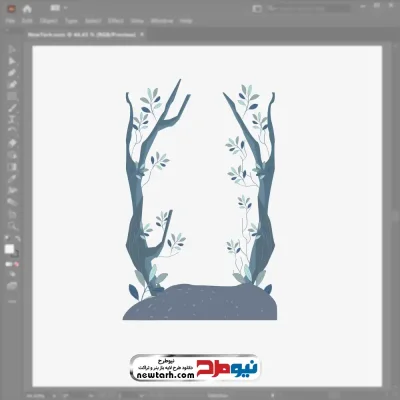The height and width of the screenshot is (400, 400).
Task: Click the white Fill color swatch
Action: click(9, 249)
